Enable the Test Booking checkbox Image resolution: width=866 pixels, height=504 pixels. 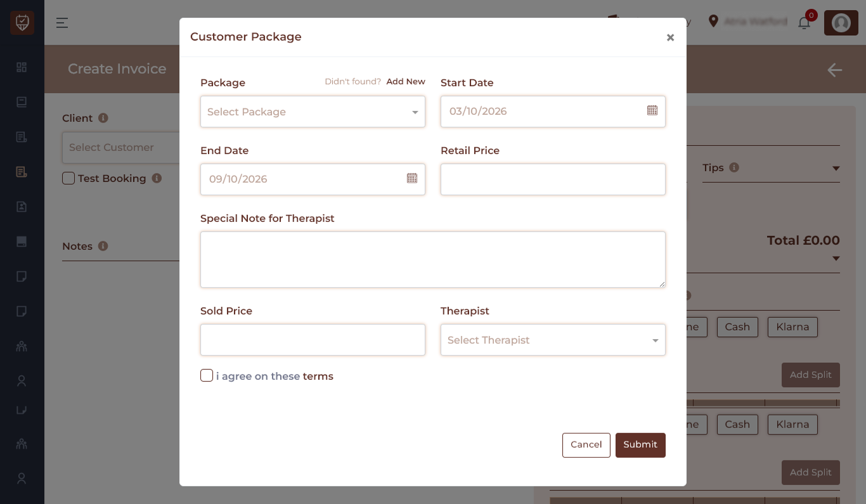68,179
